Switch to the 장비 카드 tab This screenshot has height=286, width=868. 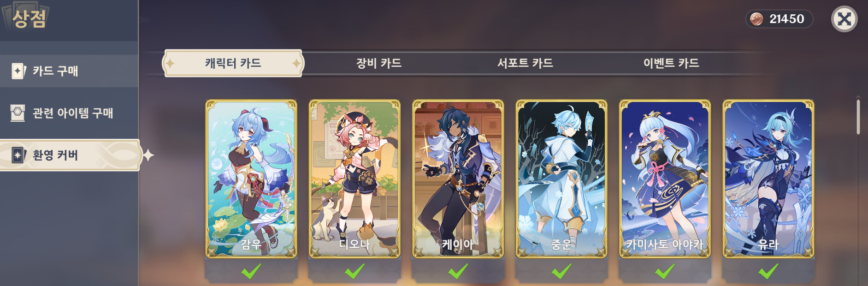(379, 63)
